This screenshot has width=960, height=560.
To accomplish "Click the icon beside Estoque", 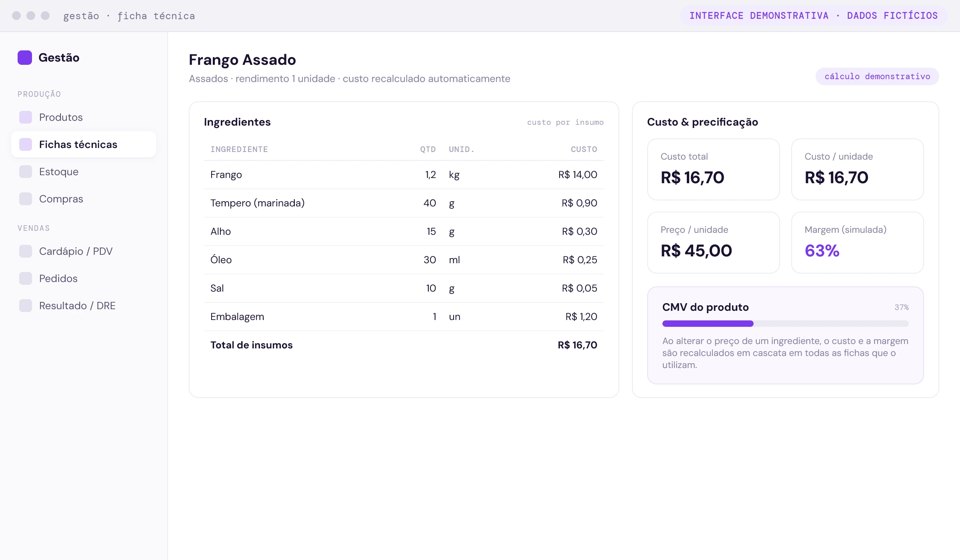I will [x=26, y=172].
